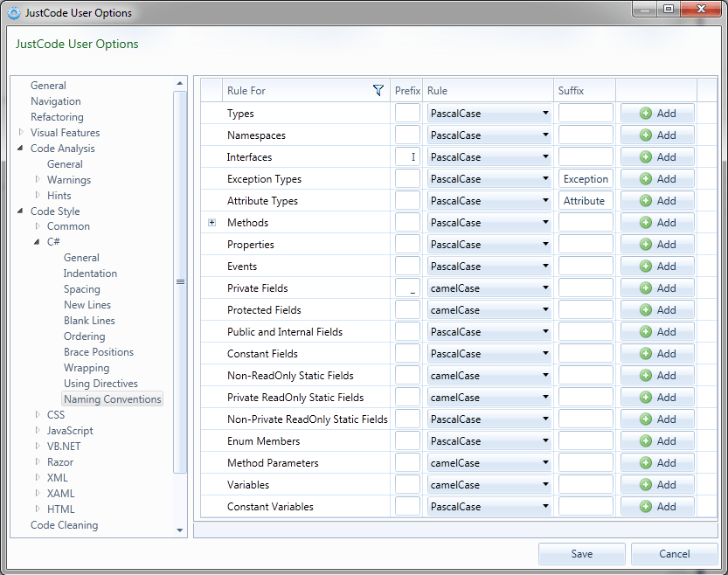Image resolution: width=728 pixels, height=575 pixels.
Task: Select Ordering under C#
Action: [x=85, y=336]
